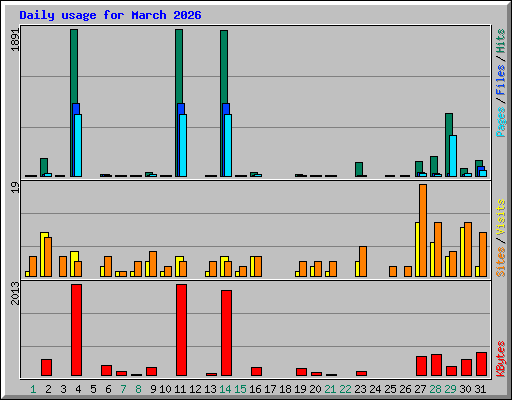Click the green day label 14
Screen dimensions: 512x400
coord(225,389)
